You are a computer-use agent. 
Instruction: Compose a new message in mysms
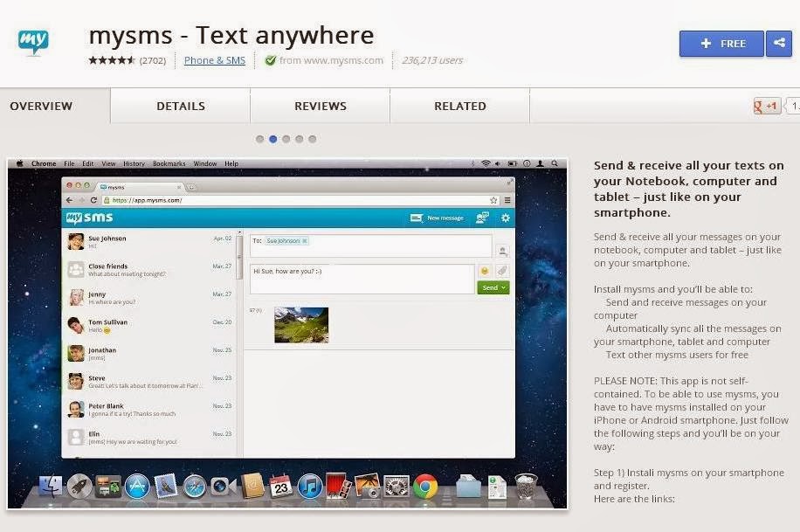(441, 218)
